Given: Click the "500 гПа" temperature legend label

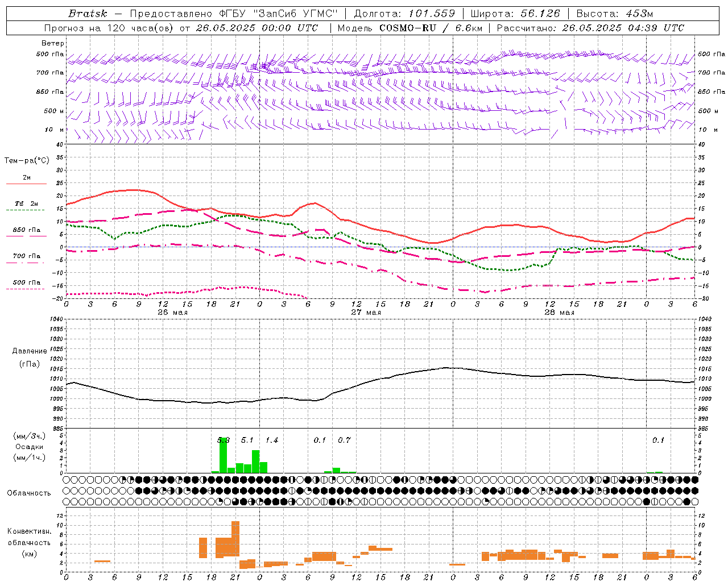Looking at the screenshot, I should [x=27, y=282].
